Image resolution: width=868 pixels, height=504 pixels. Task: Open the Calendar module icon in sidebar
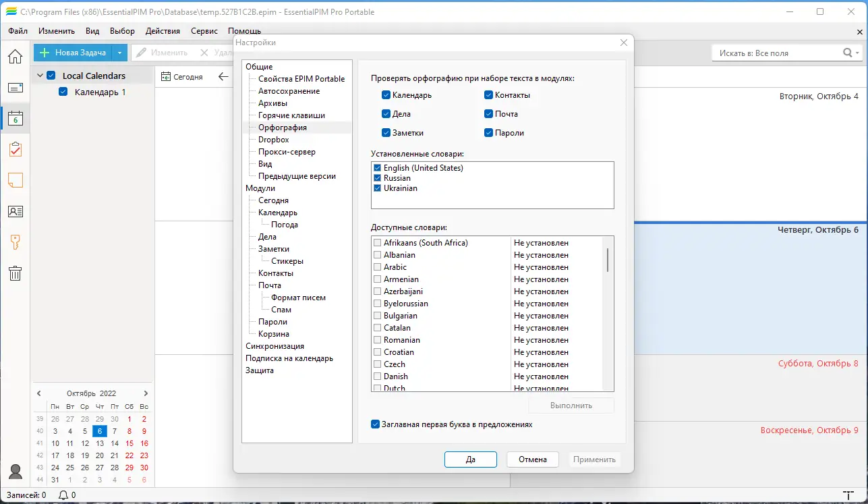tap(15, 119)
